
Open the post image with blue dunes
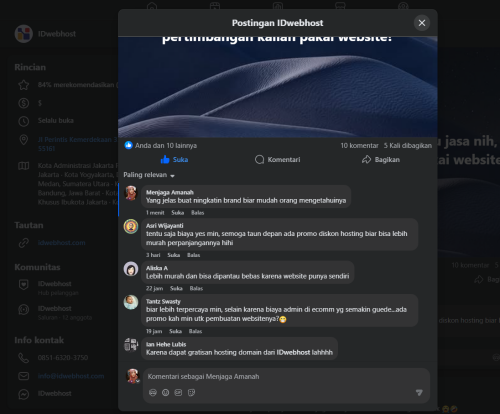pyautogui.click(x=278, y=87)
